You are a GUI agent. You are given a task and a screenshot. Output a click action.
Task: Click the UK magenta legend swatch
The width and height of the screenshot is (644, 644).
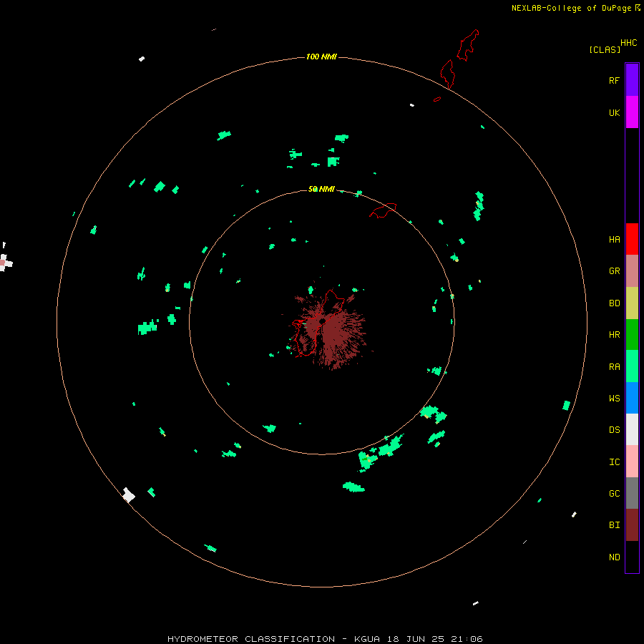click(632, 112)
